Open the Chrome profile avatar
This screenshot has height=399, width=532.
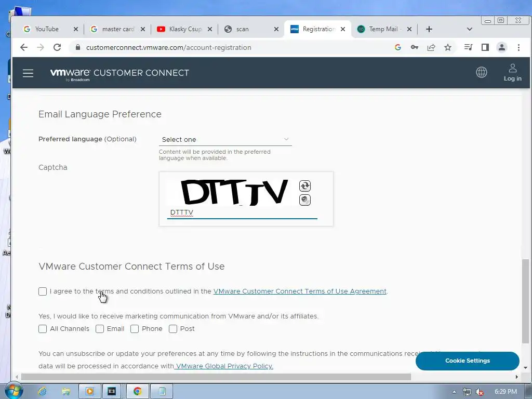(x=501, y=47)
